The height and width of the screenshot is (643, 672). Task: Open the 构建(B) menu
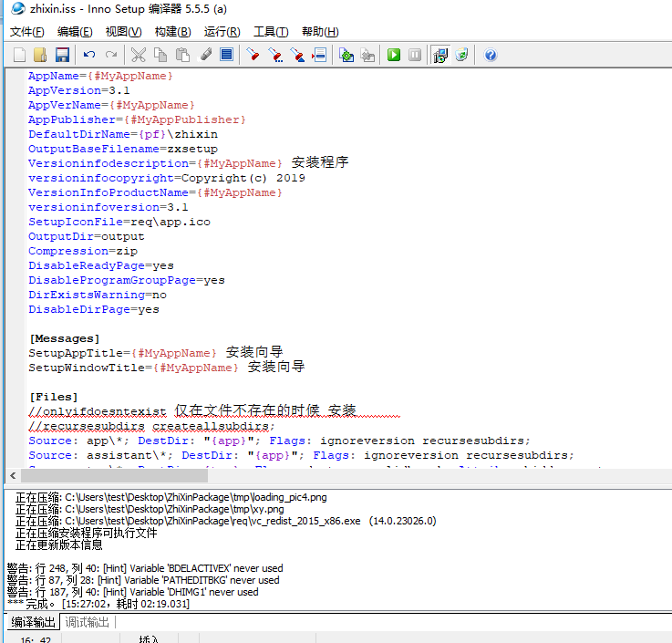coord(172,32)
